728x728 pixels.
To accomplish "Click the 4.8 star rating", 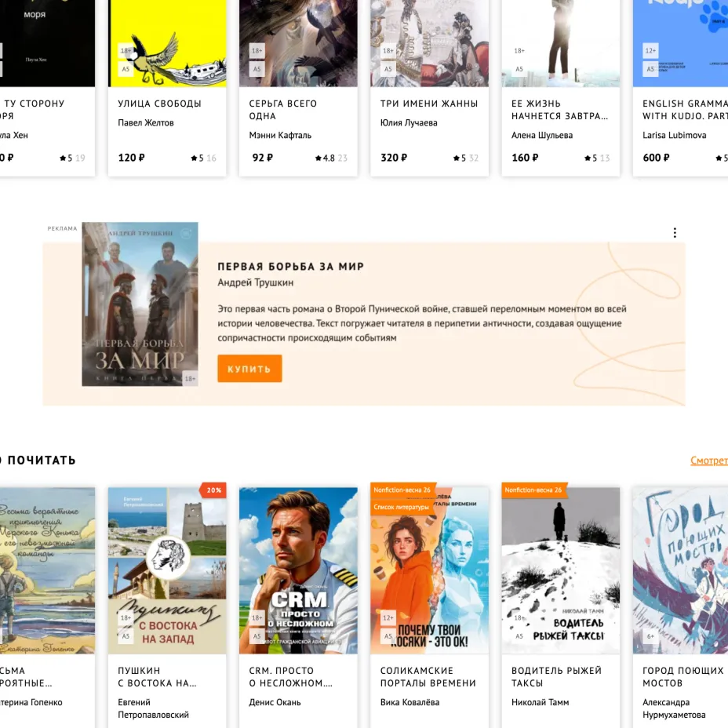I will coord(331,158).
